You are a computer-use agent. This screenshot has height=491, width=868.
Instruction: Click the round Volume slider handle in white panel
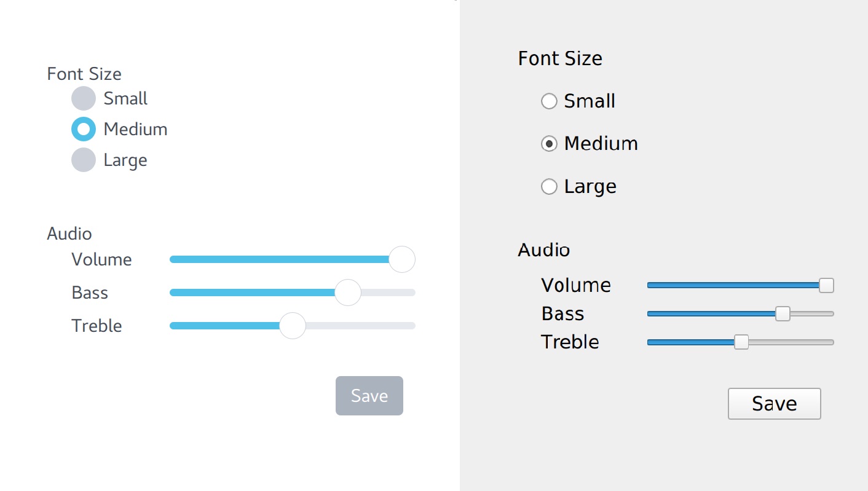(403, 259)
